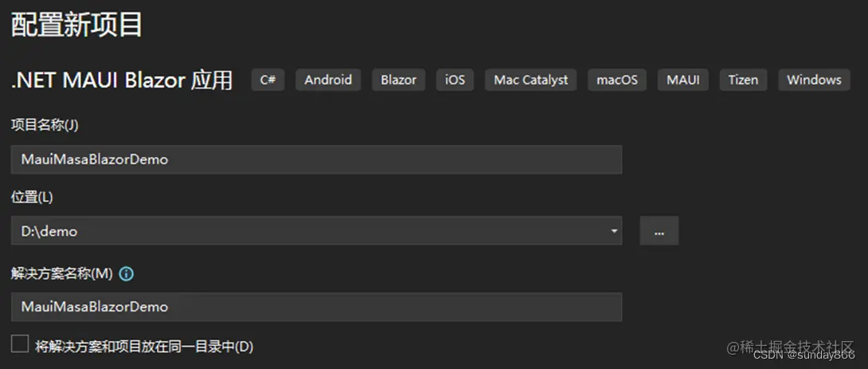Open the 位置 path dropdown arrow
Image resolution: width=868 pixels, height=369 pixels.
[x=614, y=230]
